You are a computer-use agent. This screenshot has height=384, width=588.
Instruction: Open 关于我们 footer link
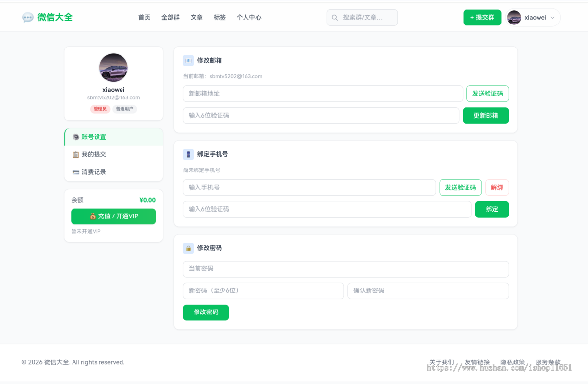pos(441,362)
